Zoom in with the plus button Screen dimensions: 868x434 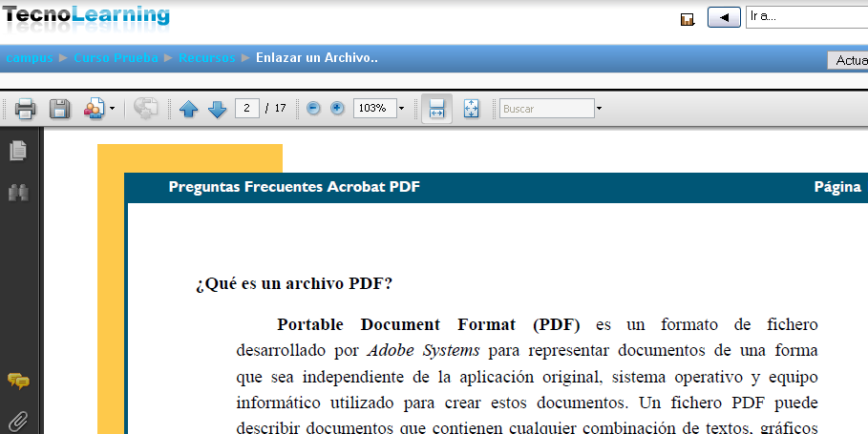point(337,109)
